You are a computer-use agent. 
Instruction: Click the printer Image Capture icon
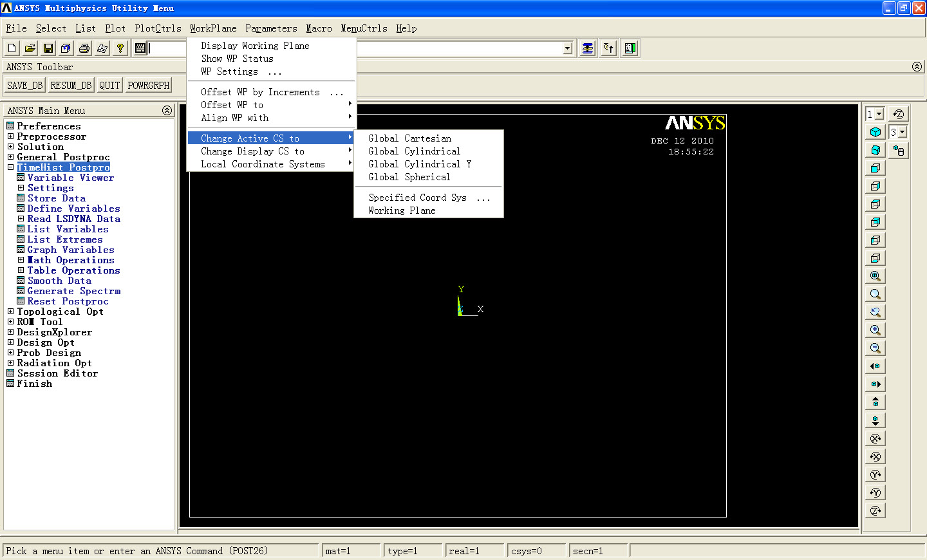[84, 48]
